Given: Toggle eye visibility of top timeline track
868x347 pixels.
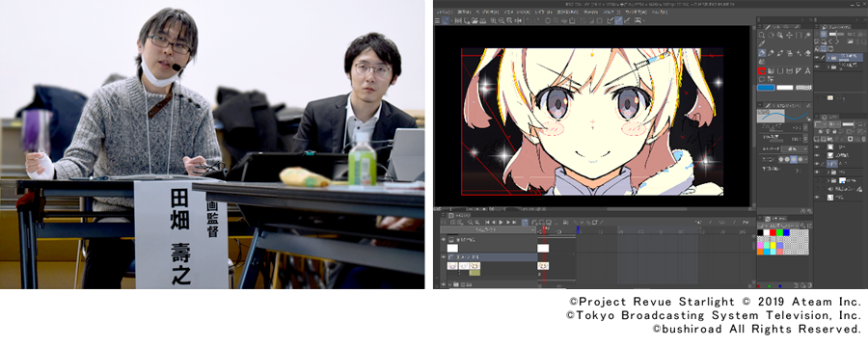Looking at the screenshot, I should click(x=443, y=239).
